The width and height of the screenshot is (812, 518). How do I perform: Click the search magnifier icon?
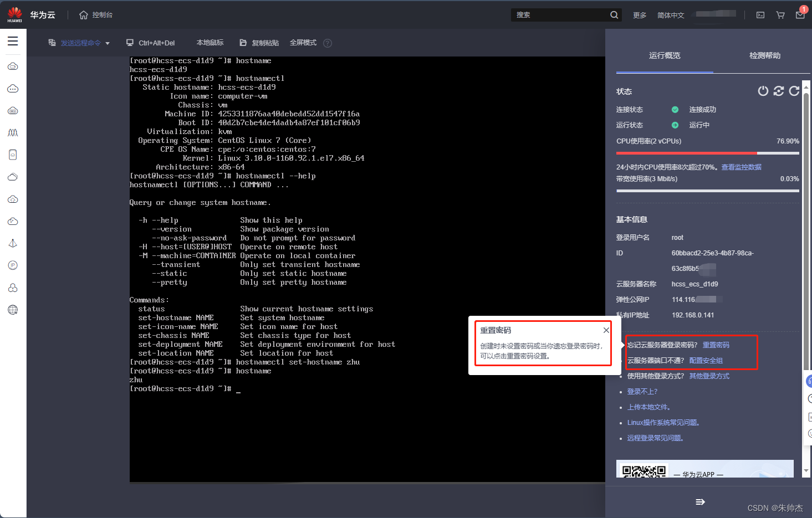click(x=614, y=15)
